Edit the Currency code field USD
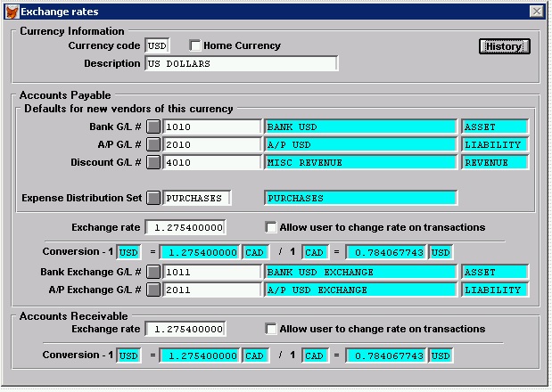The width and height of the screenshot is (552, 392). [157, 45]
